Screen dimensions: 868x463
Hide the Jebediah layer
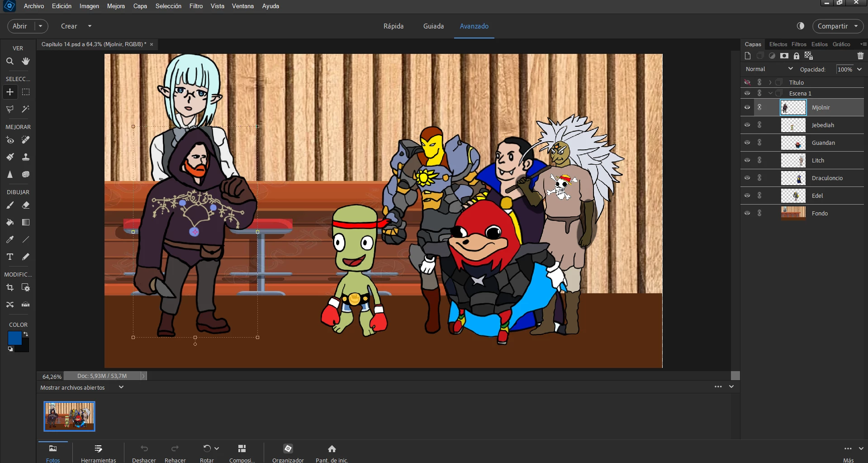point(747,125)
